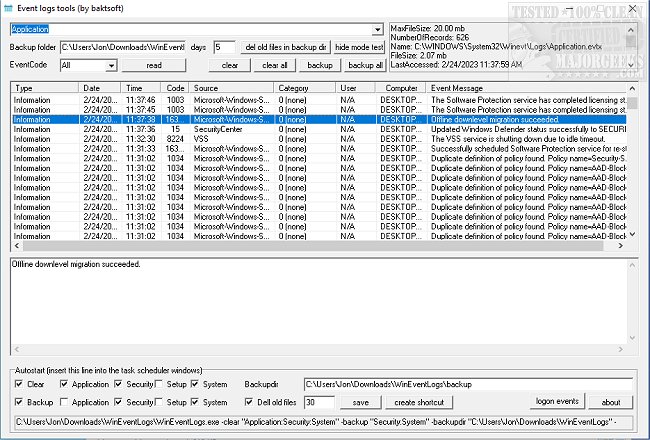The image size is (650, 440).
Task: Sort by the Time column header
Action: pyautogui.click(x=141, y=88)
